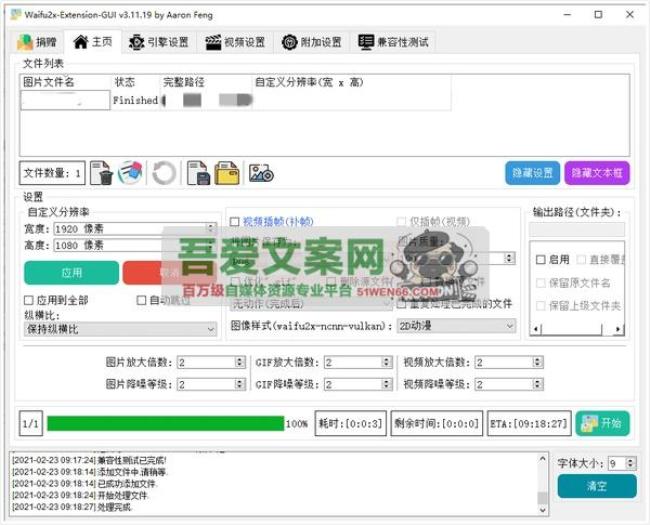Click the 输出路径 folder input field

[x=577, y=229]
